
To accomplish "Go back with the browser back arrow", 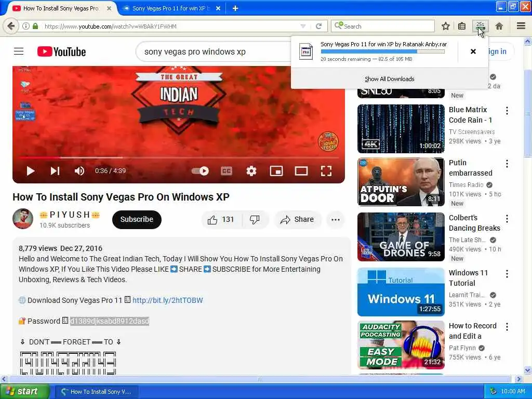I will [x=11, y=26].
